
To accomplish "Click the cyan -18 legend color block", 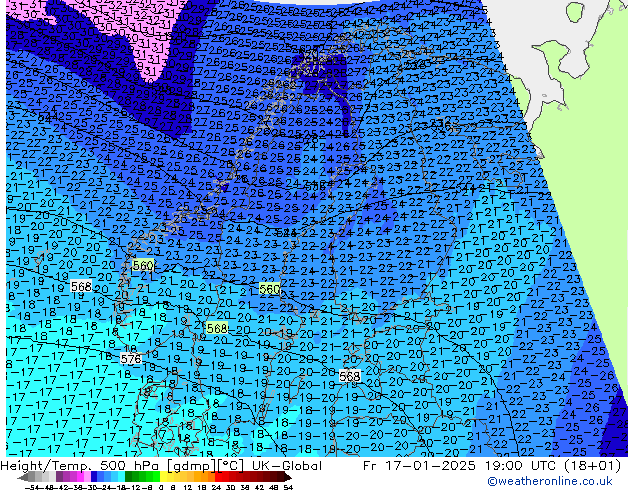I will [x=121, y=476].
